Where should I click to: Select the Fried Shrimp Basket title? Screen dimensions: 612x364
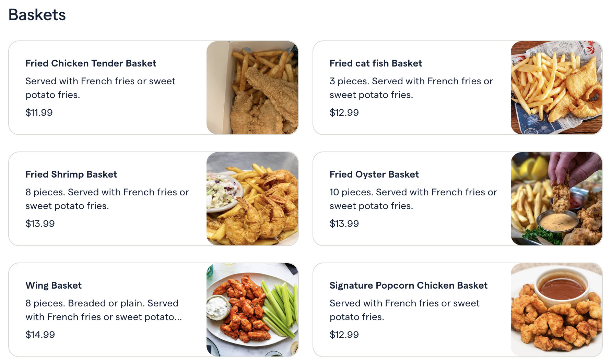pyautogui.click(x=71, y=174)
